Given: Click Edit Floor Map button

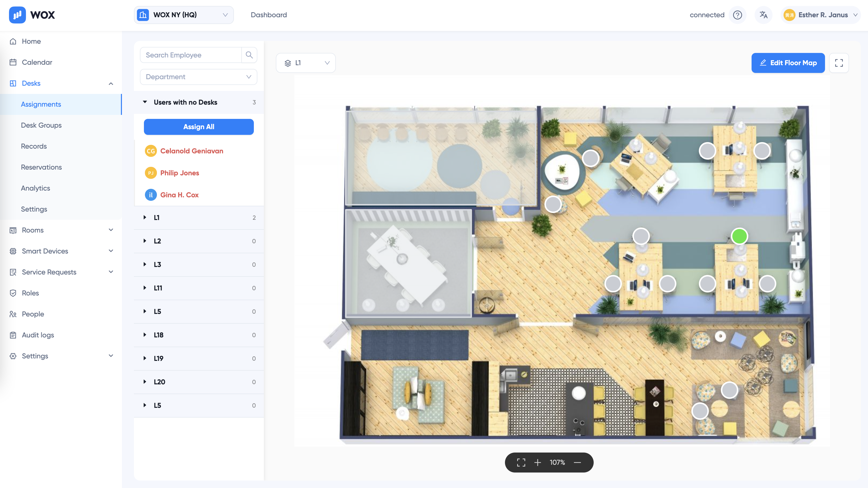Looking at the screenshot, I should coord(788,63).
